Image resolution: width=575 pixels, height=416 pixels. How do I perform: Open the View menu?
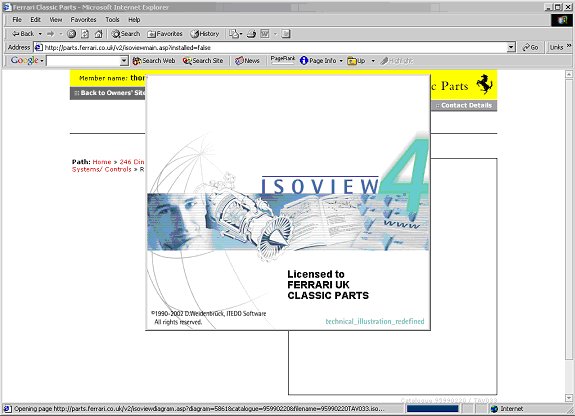tap(56, 20)
